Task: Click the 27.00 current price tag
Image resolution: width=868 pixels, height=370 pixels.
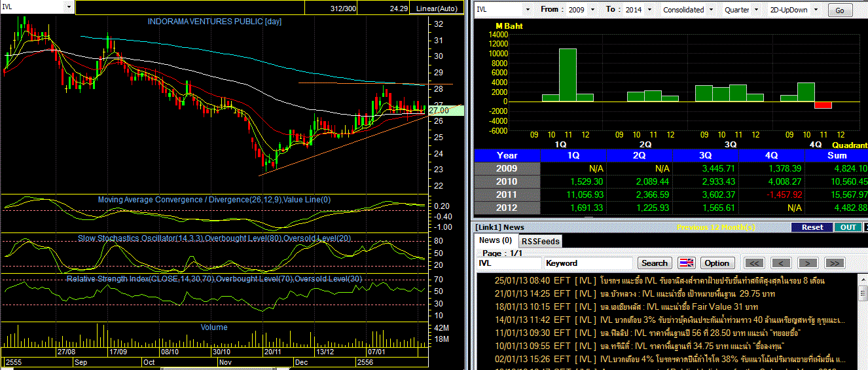Action: 445,111
